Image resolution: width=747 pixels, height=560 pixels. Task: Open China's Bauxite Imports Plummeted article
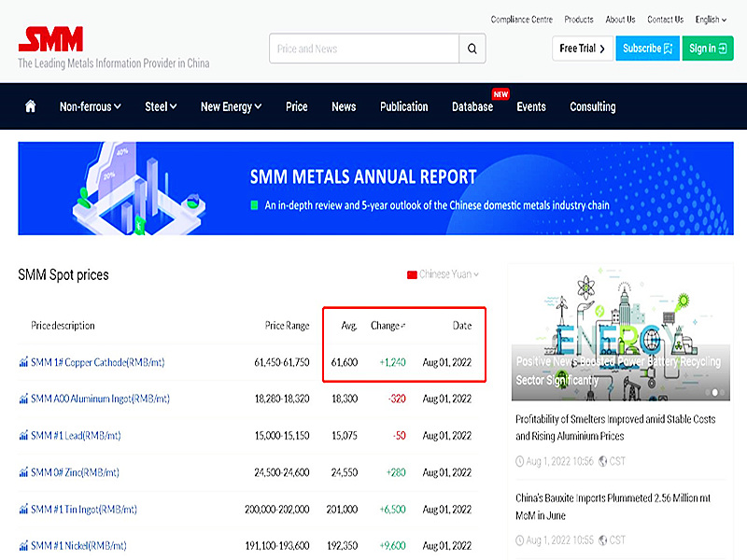613,507
